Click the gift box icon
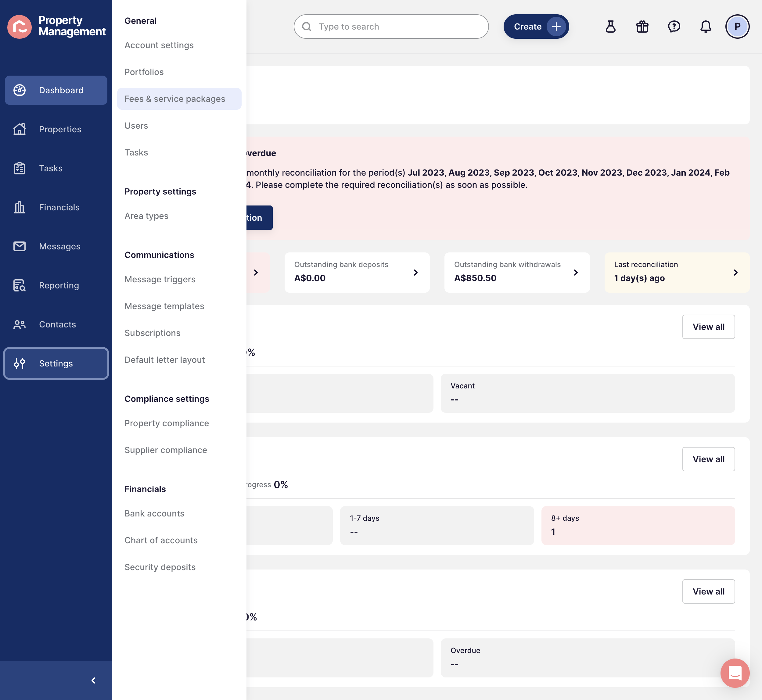 click(642, 27)
